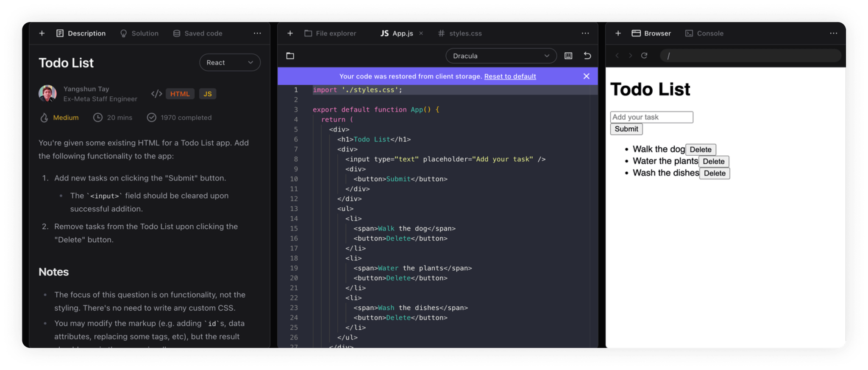This screenshot has width=868, height=370.
Task: Open the React framework dropdown
Action: pos(230,62)
